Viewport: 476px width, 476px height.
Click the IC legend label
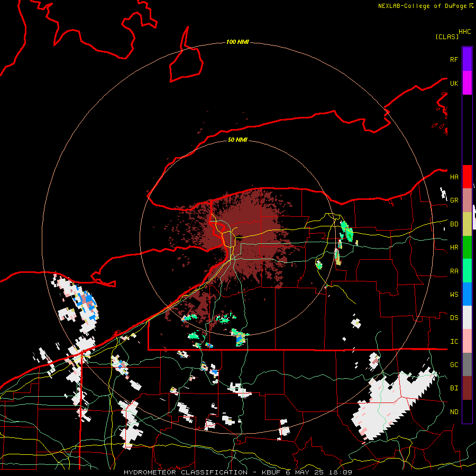454,342
